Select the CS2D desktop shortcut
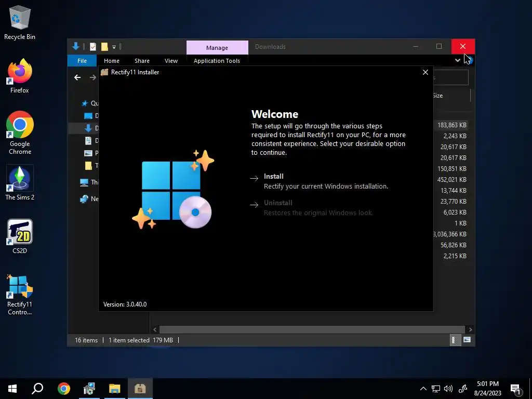The image size is (532, 399). [20, 236]
